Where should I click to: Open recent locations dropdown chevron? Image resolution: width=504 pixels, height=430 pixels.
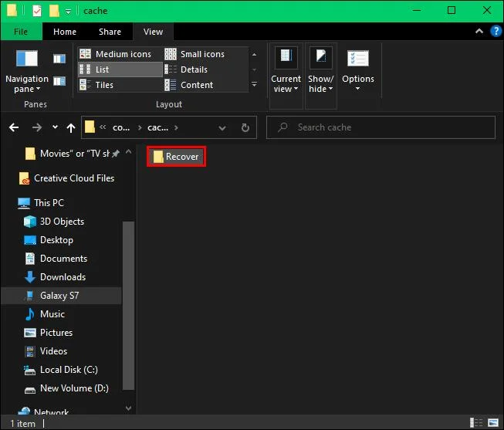[x=55, y=127]
